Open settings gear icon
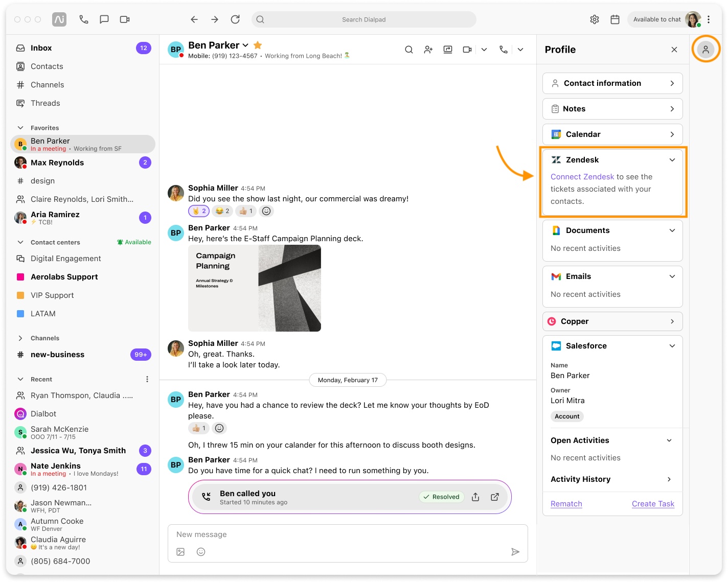This screenshot has height=583, width=728. [x=595, y=19]
